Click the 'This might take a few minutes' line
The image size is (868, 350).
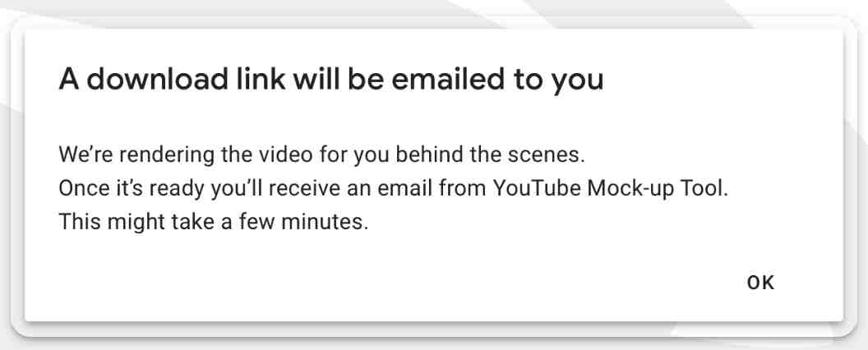click(213, 222)
